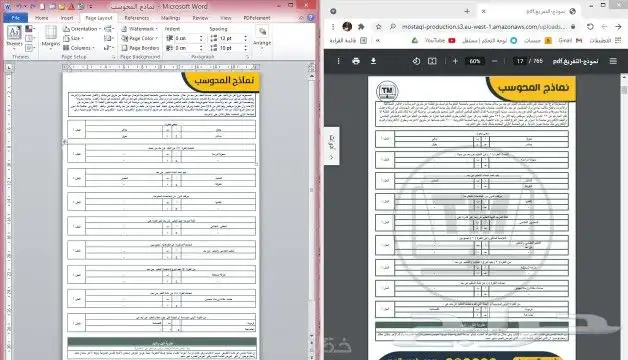
Task: Open the Watermark dropdown
Action: click(x=140, y=29)
